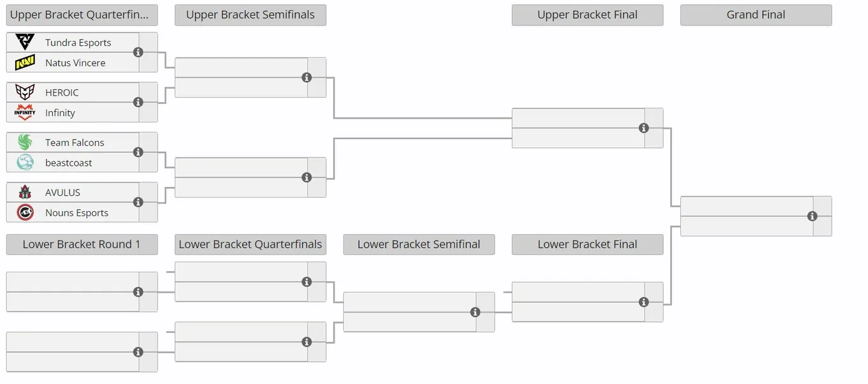The height and width of the screenshot is (384, 868).
Task: Click the Lower Bracket Quarterfinals header
Action: 250,244
